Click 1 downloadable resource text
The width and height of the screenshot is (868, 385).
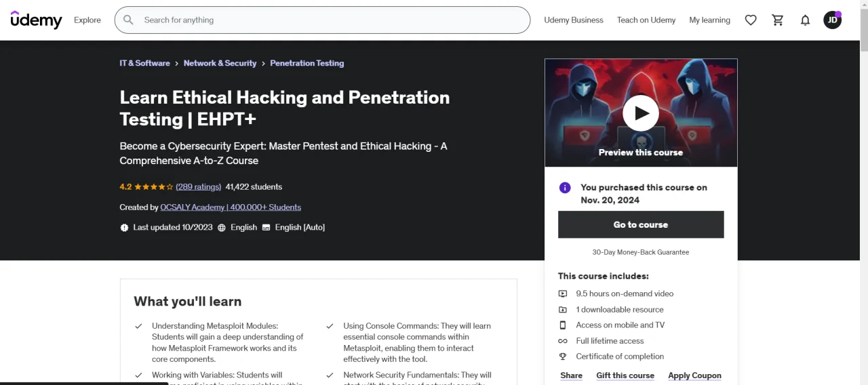620,309
